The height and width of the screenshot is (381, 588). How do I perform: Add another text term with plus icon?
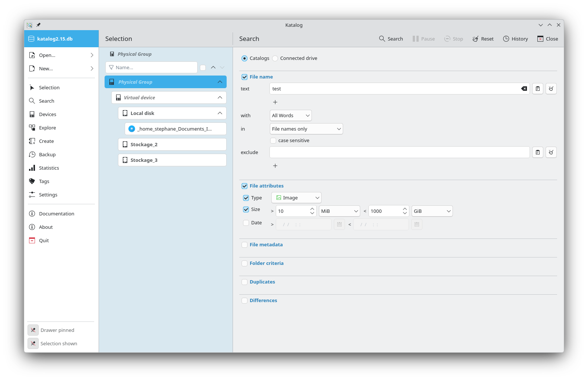[x=275, y=102]
